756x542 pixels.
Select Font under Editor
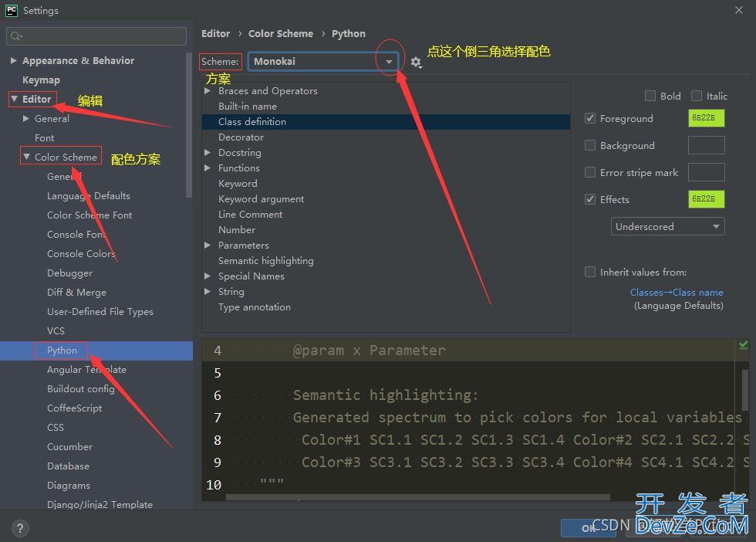pos(45,138)
